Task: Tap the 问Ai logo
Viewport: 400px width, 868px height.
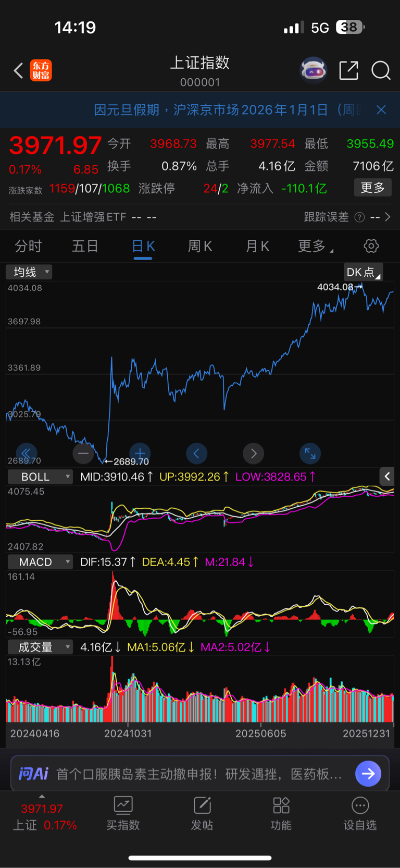Action: click(x=33, y=774)
